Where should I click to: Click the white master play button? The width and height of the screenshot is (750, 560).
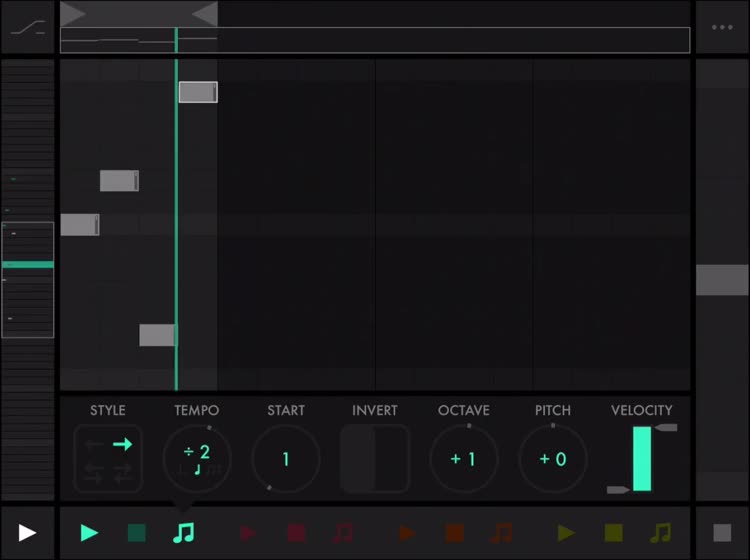click(27, 533)
